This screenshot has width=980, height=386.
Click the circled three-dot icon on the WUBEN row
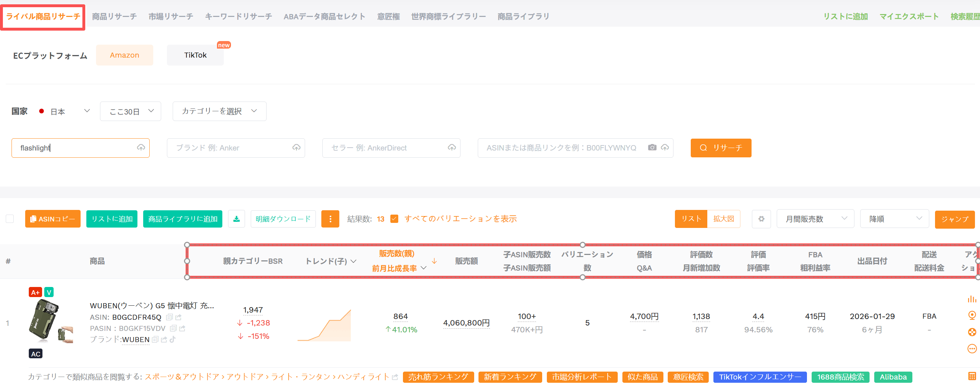pos(972,349)
